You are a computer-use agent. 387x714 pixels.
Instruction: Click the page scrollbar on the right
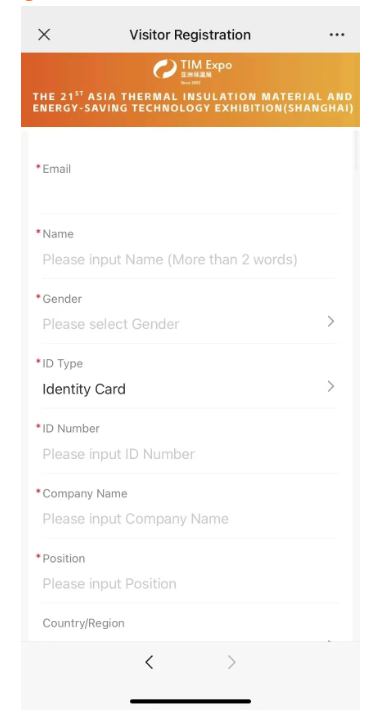click(x=356, y=150)
